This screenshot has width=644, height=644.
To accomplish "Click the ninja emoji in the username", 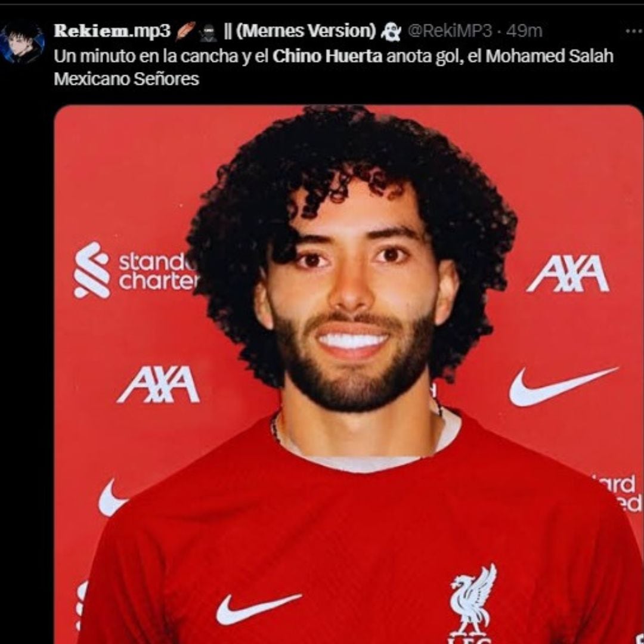I will 208,32.
